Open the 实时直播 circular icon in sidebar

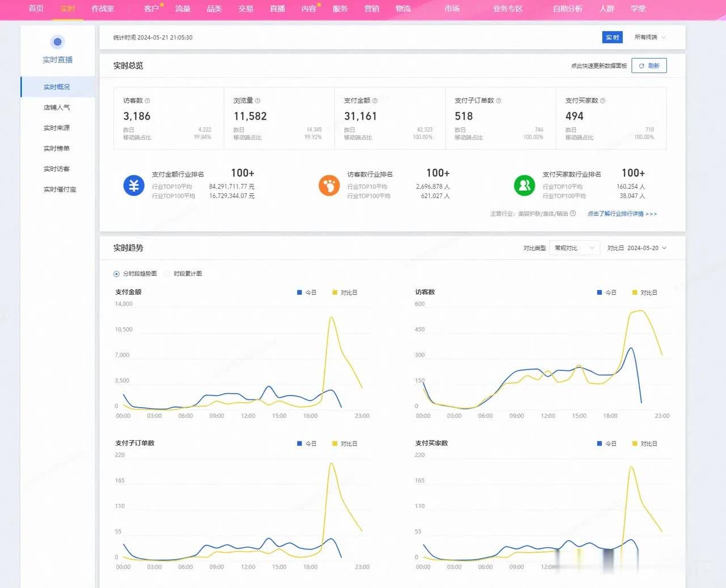tap(57, 41)
